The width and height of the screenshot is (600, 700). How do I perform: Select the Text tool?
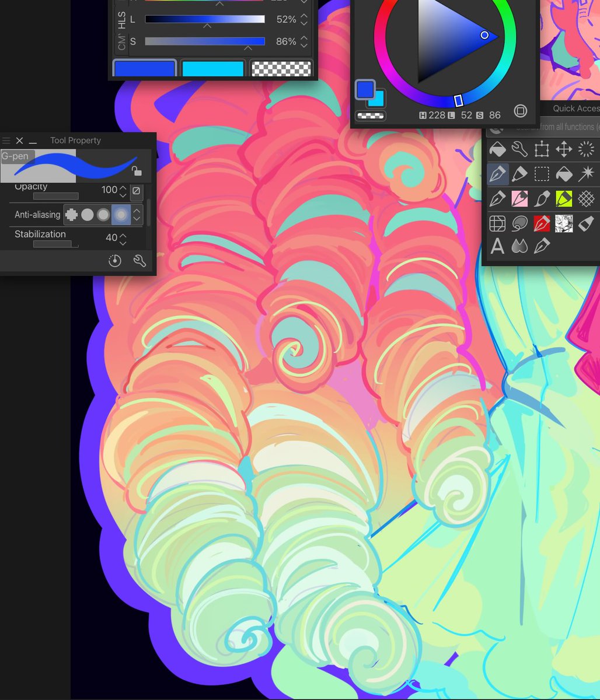tap(498, 246)
